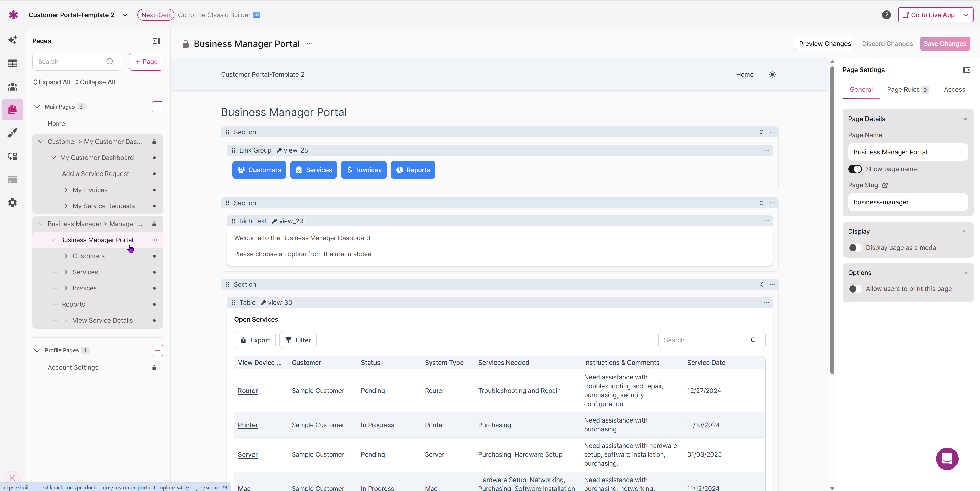The height and width of the screenshot is (491, 980).
Task: Open options menu for Link Group view_28
Action: (x=767, y=150)
